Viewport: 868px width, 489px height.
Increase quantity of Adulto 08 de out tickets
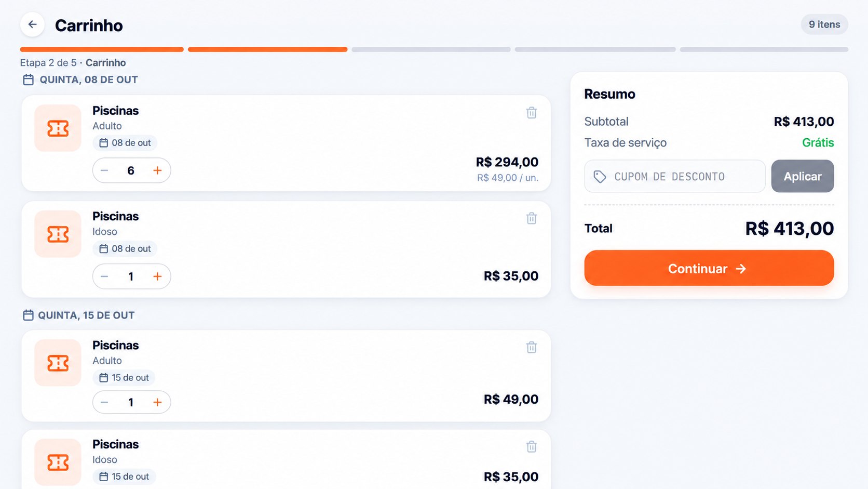(x=157, y=170)
